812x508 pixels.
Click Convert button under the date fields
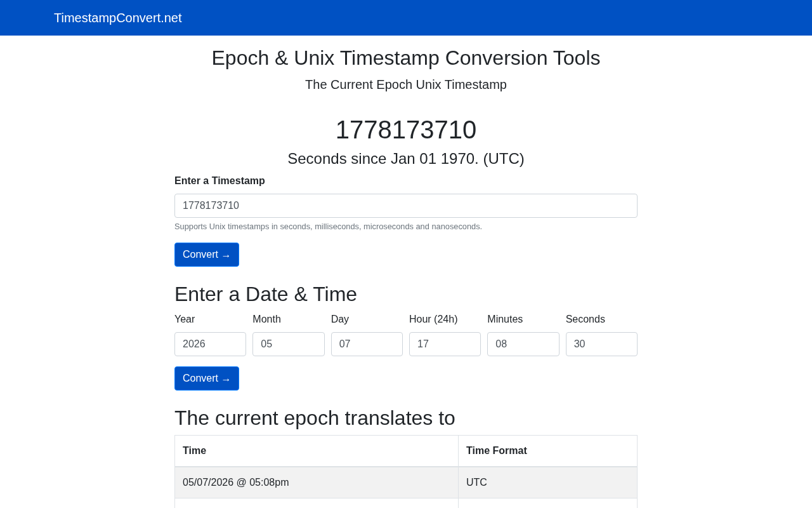coord(207,378)
